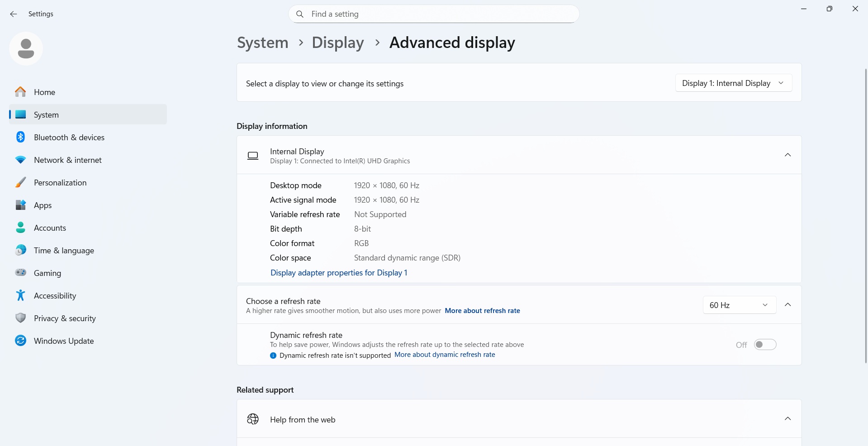Select the Gaming controller icon
Viewport: 868px width, 446px height.
[21, 273]
